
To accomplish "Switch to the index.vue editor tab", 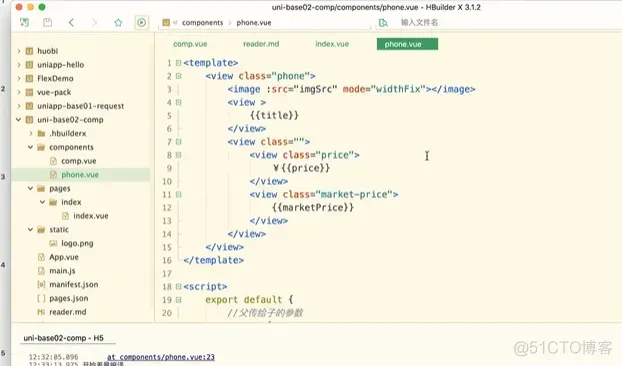I will pyautogui.click(x=332, y=44).
